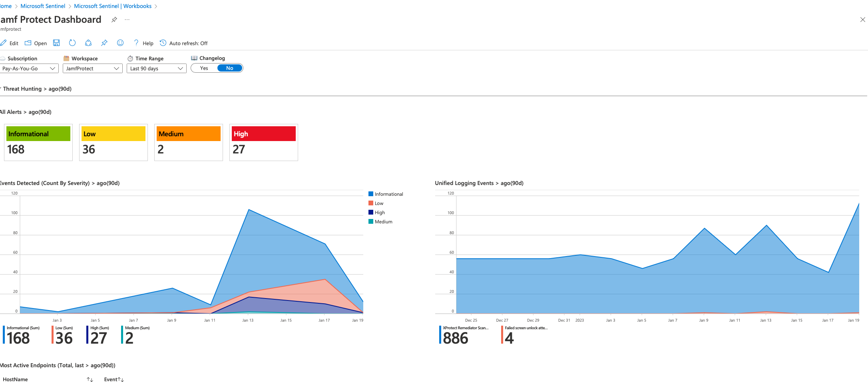868x382 pixels.
Task: Refresh the workbook using the circular arrow icon
Action: click(x=72, y=43)
